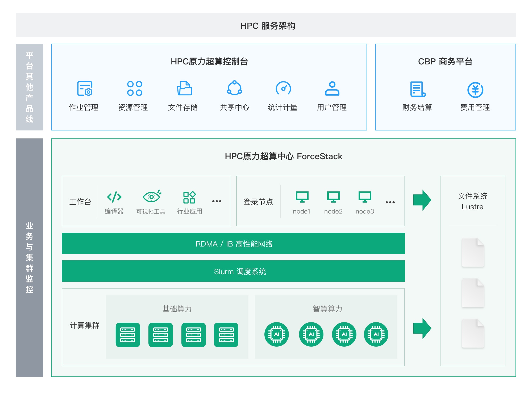Open the 文件存储 folder icon
Screen dimensions: 532x394
(185, 88)
